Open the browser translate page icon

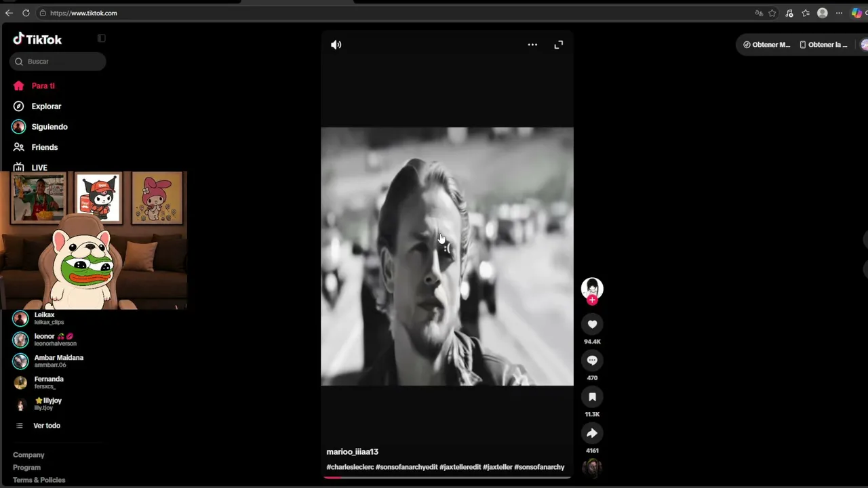coord(759,13)
